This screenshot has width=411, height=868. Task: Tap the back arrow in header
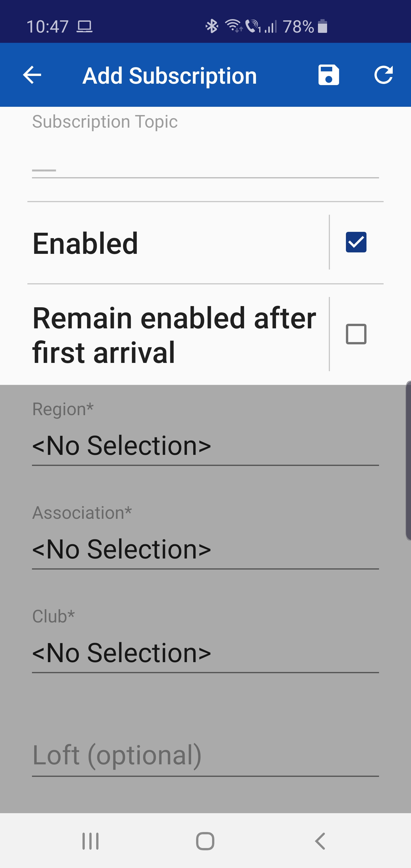pyautogui.click(x=32, y=75)
